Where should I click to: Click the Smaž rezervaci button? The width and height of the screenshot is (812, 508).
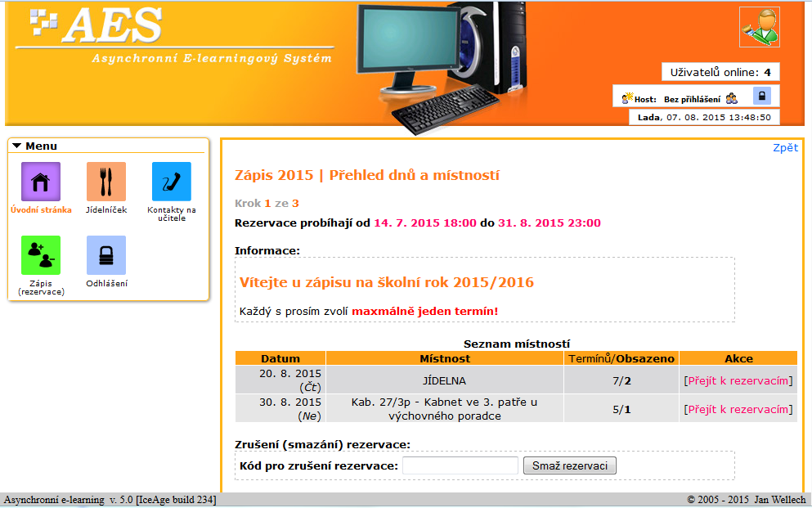[x=570, y=465]
